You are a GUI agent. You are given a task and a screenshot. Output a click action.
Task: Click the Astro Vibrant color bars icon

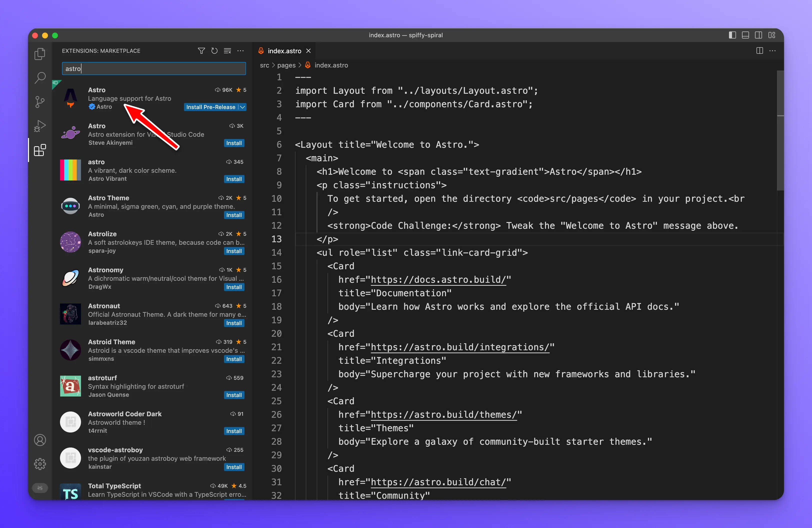[70, 170]
